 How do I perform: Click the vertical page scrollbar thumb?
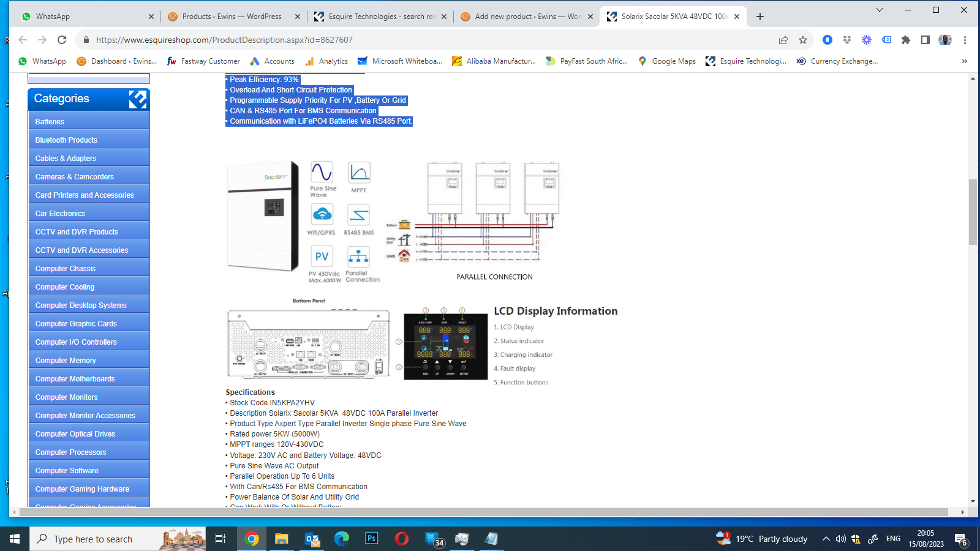click(x=973, y=212)
